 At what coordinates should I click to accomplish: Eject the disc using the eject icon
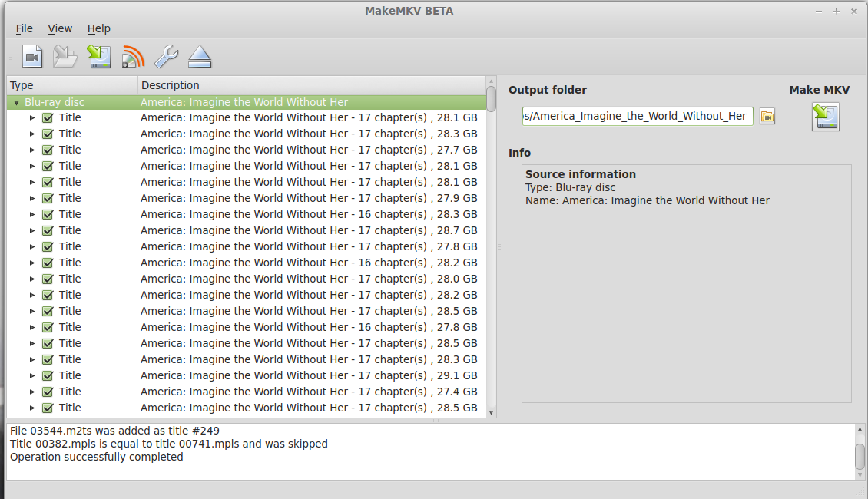(200, 57)
